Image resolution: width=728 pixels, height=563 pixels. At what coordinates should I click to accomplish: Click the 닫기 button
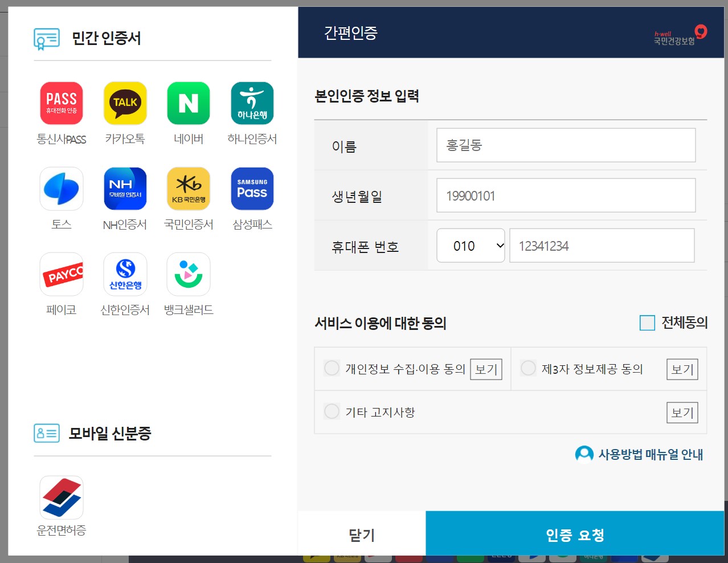point(362,535)
